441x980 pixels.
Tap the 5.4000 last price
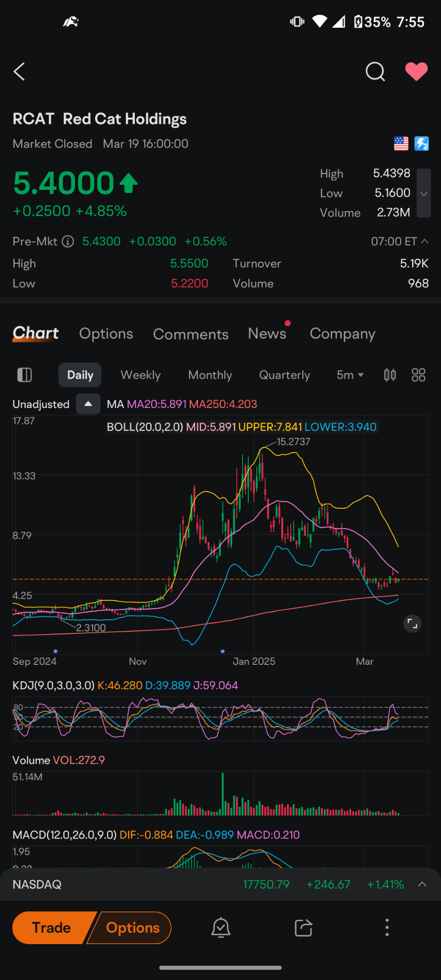click(x=64, y=183)
